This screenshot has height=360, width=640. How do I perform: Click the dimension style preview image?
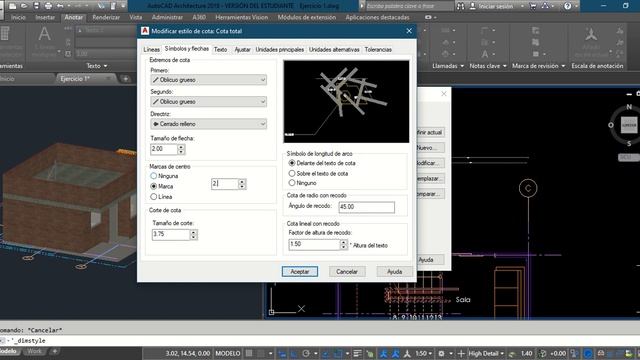click(x=346, y=102)
